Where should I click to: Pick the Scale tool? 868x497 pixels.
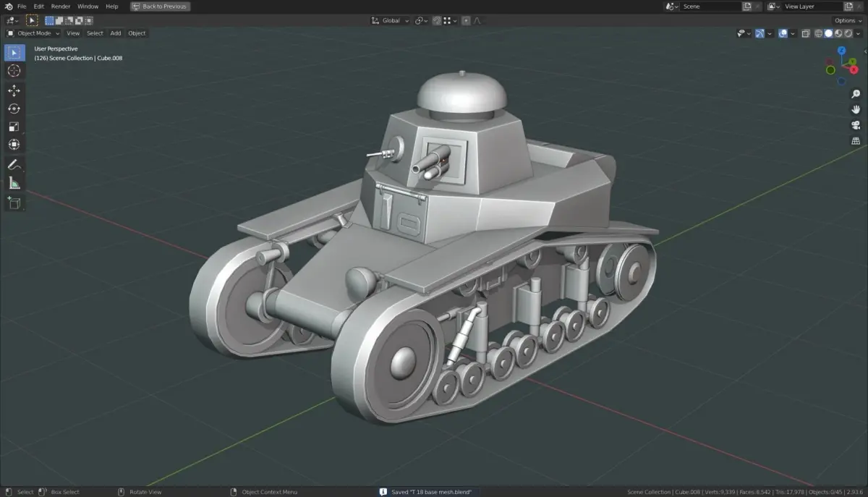click(14, 127)
